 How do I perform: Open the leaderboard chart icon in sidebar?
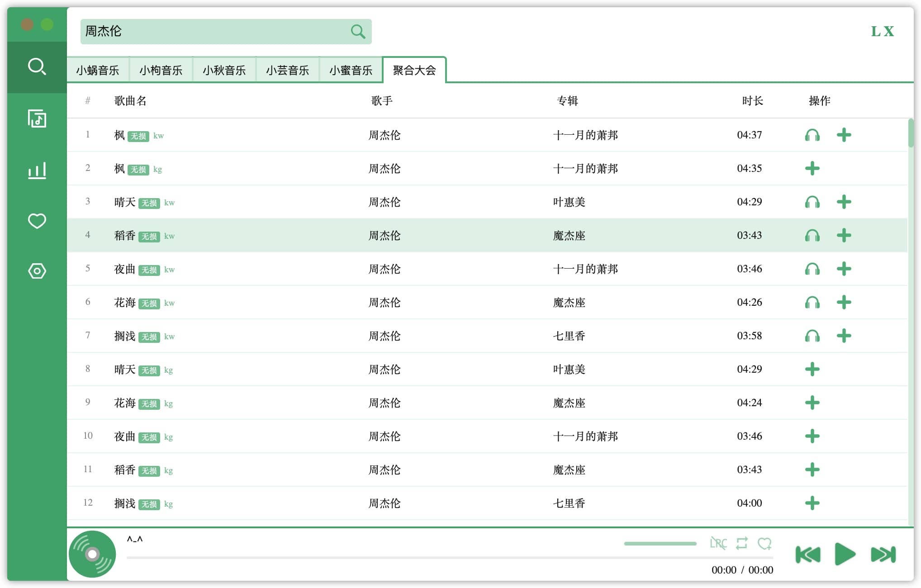(37, 171)
